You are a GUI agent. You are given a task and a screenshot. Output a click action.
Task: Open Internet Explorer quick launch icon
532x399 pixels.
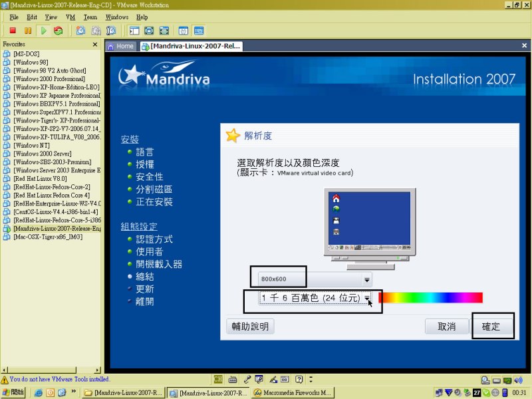(x=39, y=393)
